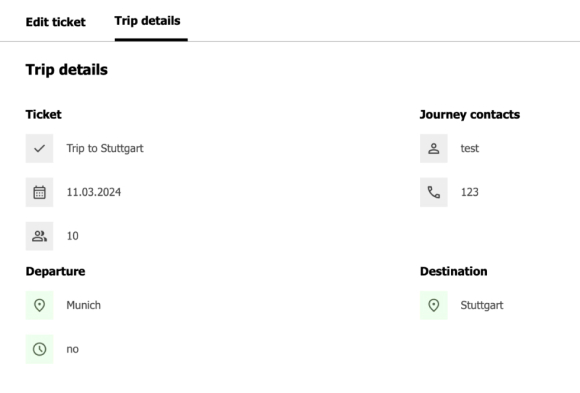Click the phone number 123
The width and height of the screenshot is (580, 393).
tap(469, 192)
